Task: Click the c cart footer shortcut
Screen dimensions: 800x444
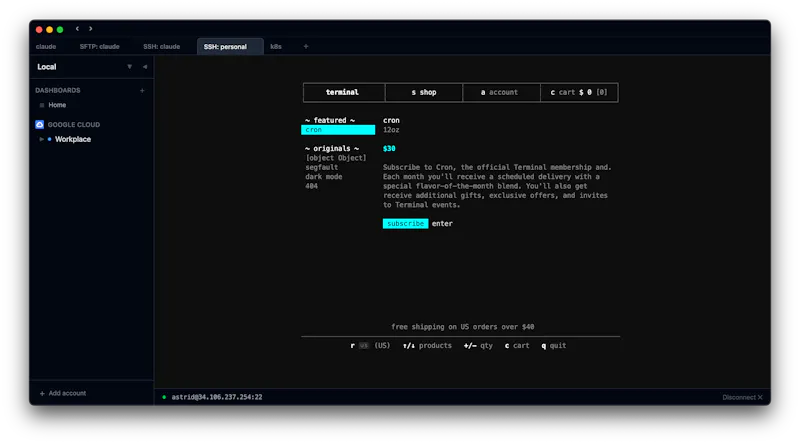Action: 517,346
